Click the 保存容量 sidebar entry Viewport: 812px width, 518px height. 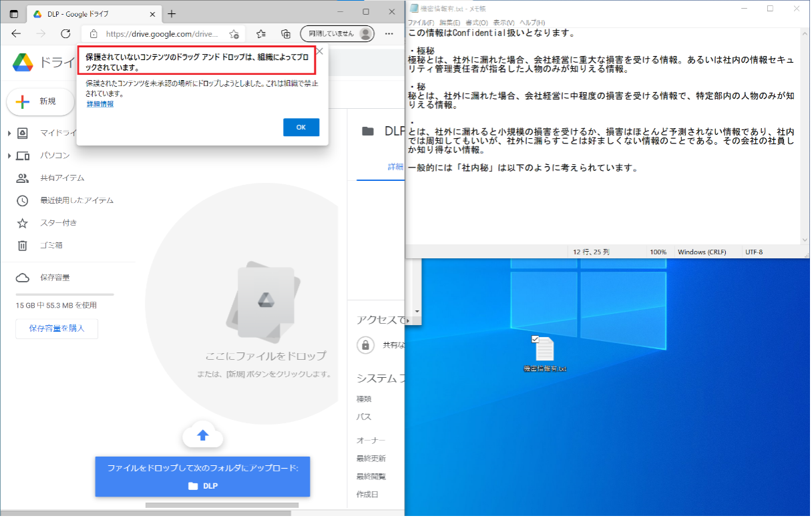pos(55,278)
